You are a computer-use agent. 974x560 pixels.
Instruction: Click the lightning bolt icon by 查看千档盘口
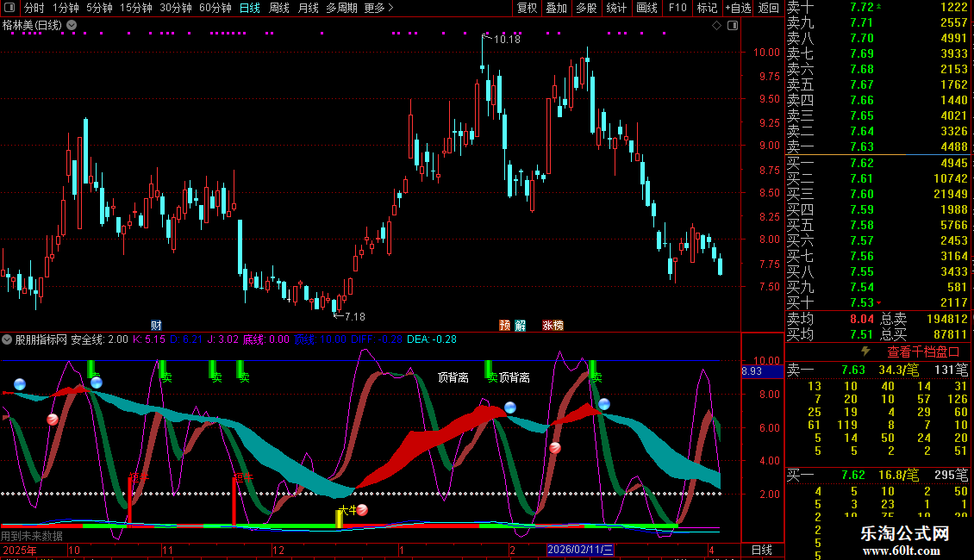pyautogui.click(x=866, y=352)
